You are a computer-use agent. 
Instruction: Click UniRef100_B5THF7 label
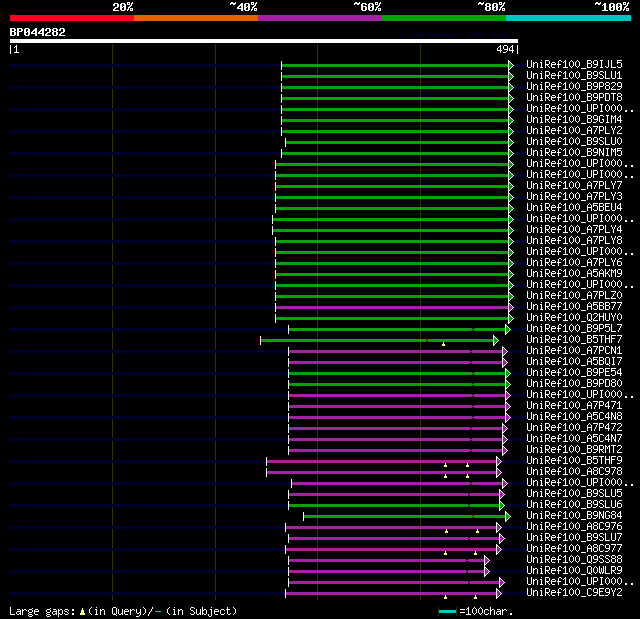tap(574, 340)
